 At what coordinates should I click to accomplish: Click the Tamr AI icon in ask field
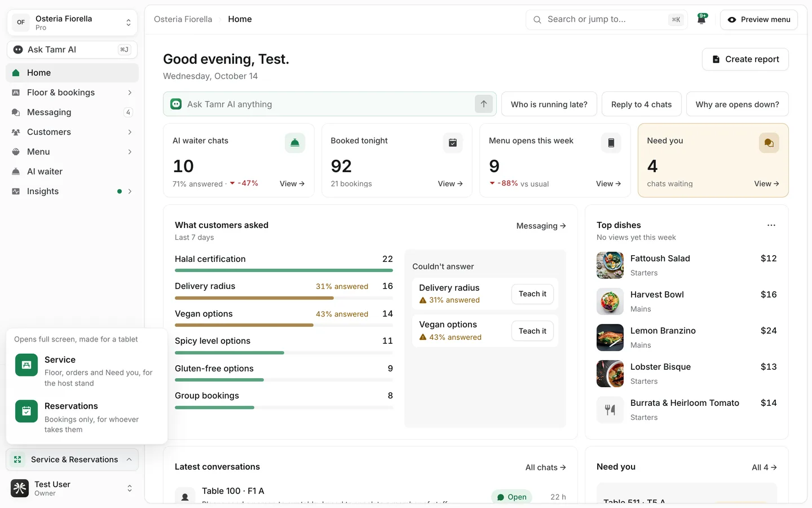tap(176, 104)
